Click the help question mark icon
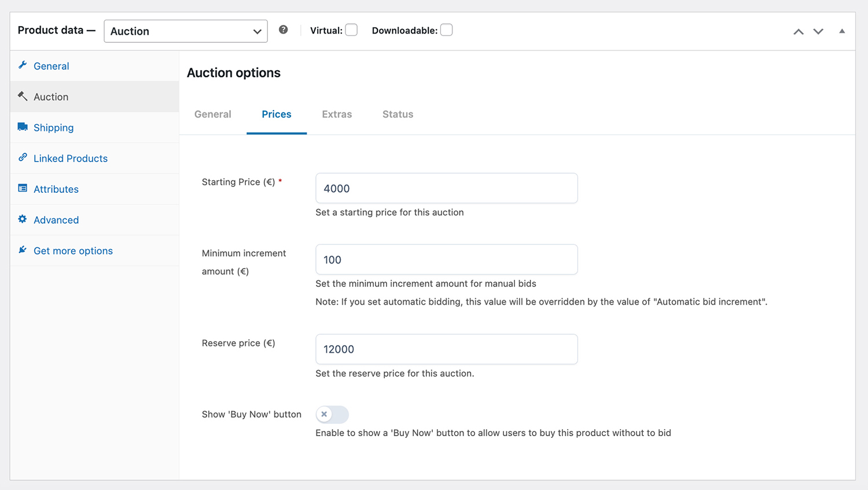The width and height of the screenshot is (868, 490). click(283, 30)
